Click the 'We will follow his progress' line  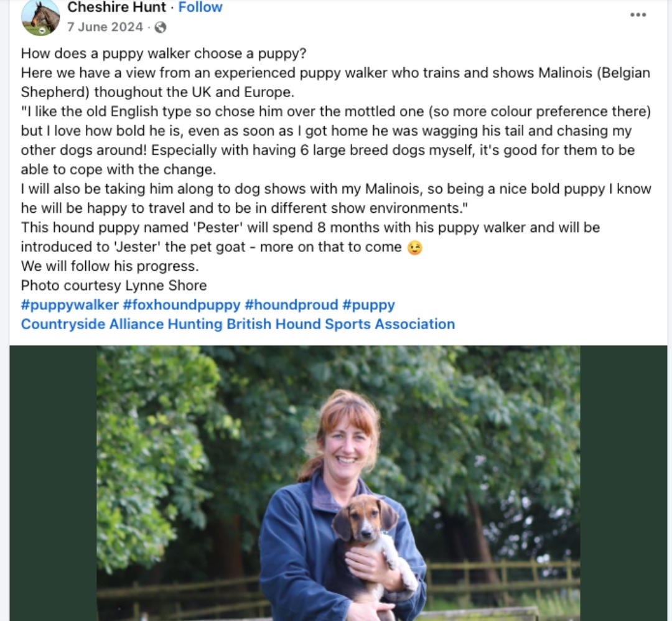[110, 266]
